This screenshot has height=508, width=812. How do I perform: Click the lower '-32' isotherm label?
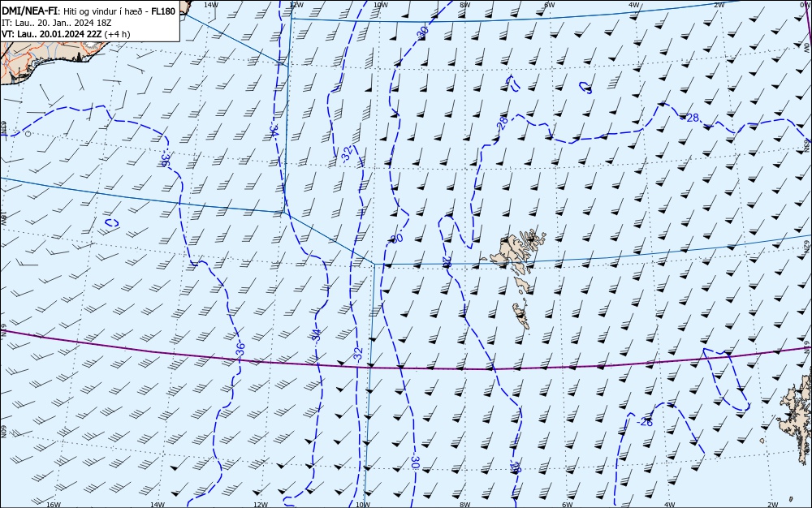click(x=357, y=355)
